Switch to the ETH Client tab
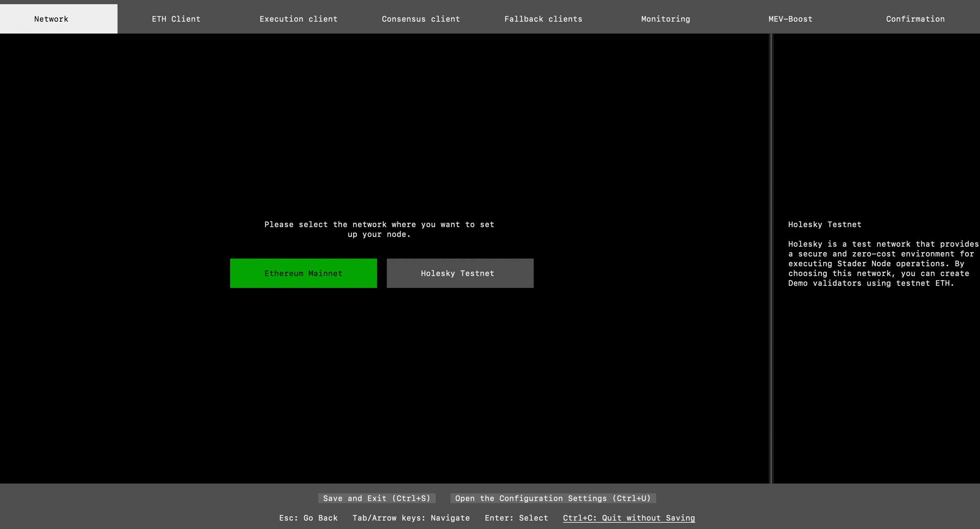 176,19
